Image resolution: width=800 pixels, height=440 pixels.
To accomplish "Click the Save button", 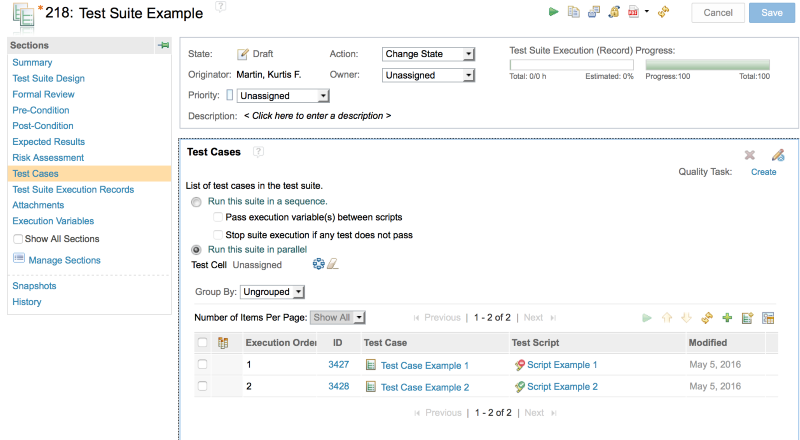I will tap(771, 13).
